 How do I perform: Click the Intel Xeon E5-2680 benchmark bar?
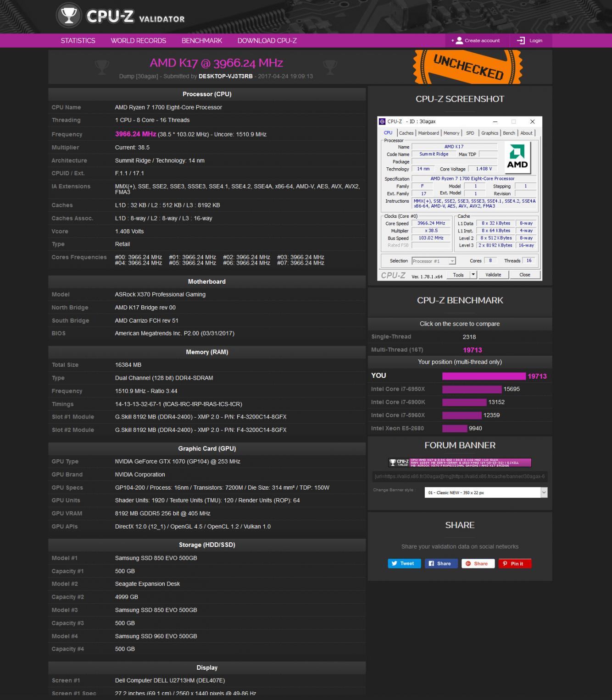(x=455, y=428)
